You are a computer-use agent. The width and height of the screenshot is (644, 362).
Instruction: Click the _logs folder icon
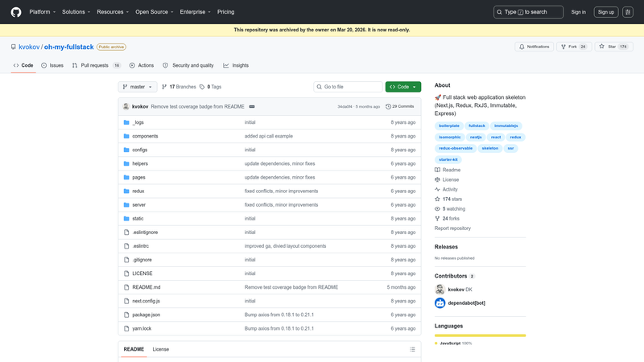pos(126,122)
